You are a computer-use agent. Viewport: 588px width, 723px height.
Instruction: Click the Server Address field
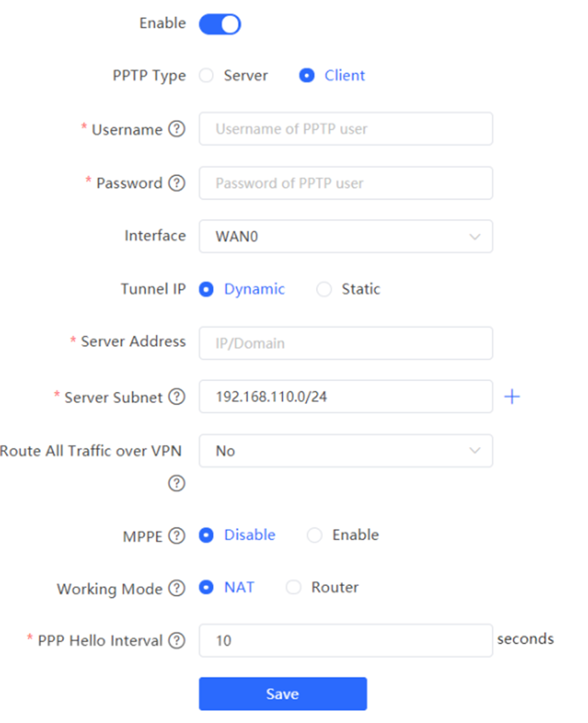(x=345, y=343)
